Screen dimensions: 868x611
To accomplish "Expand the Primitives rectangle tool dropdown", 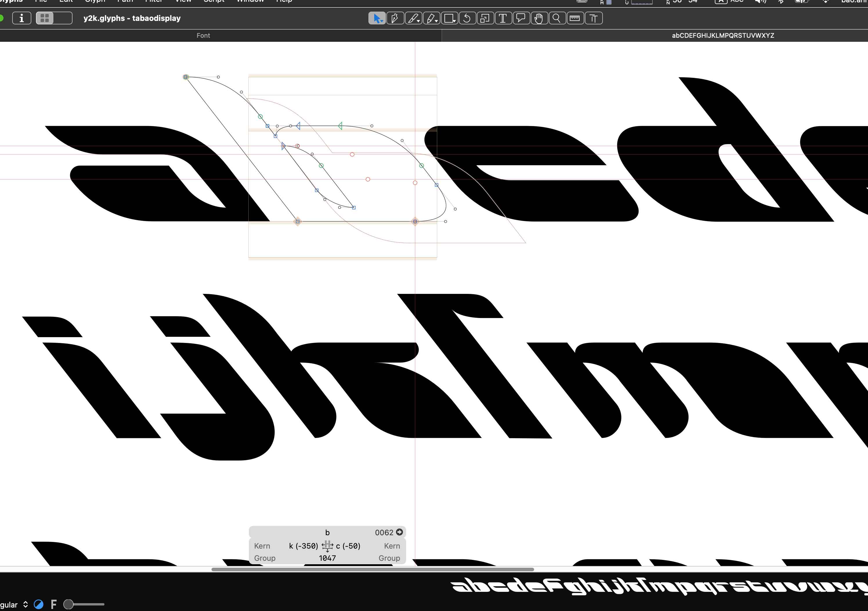I will point(454,21).
